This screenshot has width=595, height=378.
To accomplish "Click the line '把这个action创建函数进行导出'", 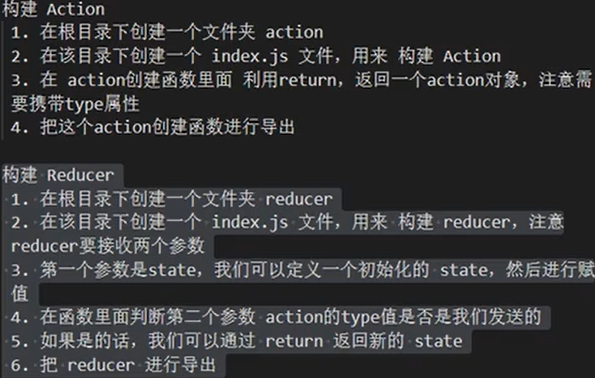I will 153,127.
